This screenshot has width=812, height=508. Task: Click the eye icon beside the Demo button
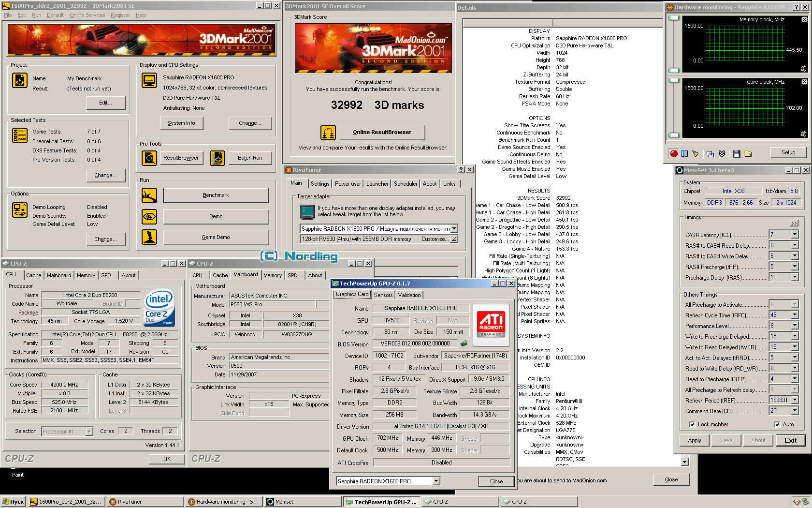(149, 216)
